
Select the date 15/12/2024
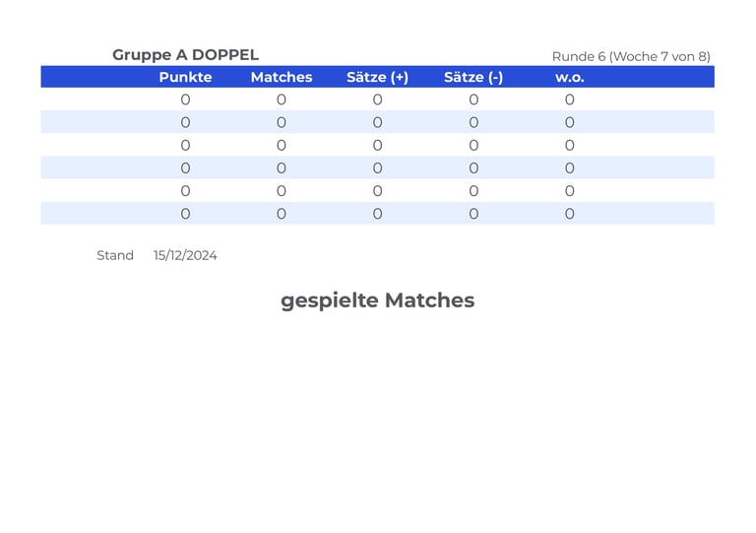(x=185, y=255)
